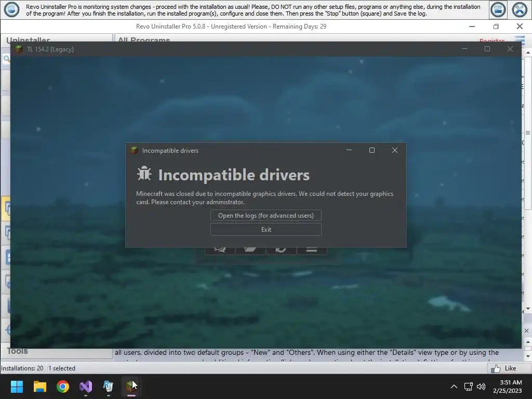Cancel monitoring with the round X icon

coord(520,9)
